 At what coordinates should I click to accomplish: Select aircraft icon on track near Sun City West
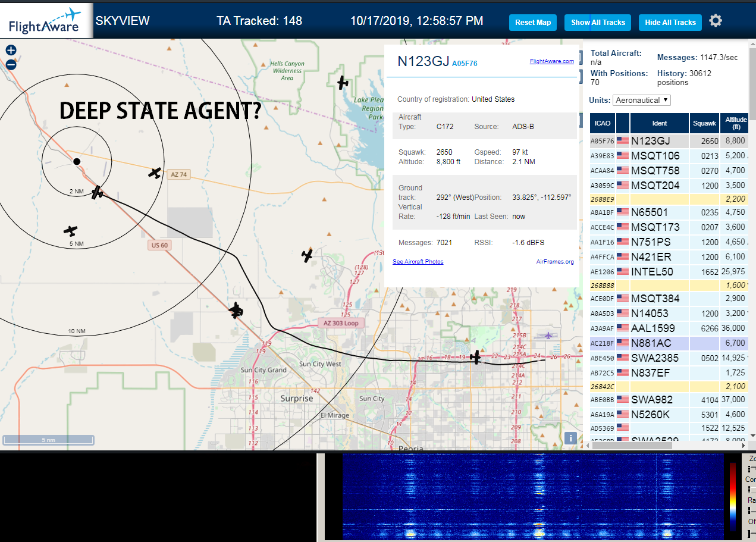pyautogui.click(x=236, y=311)
